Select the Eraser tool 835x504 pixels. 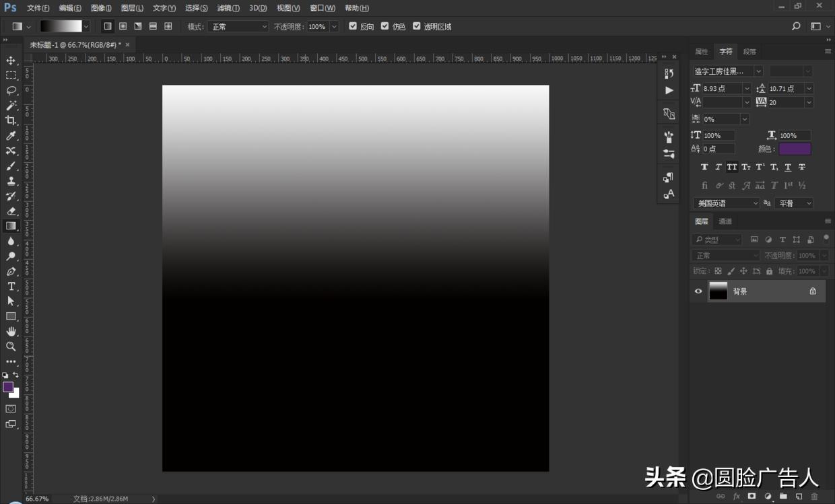tap(11, 211)
